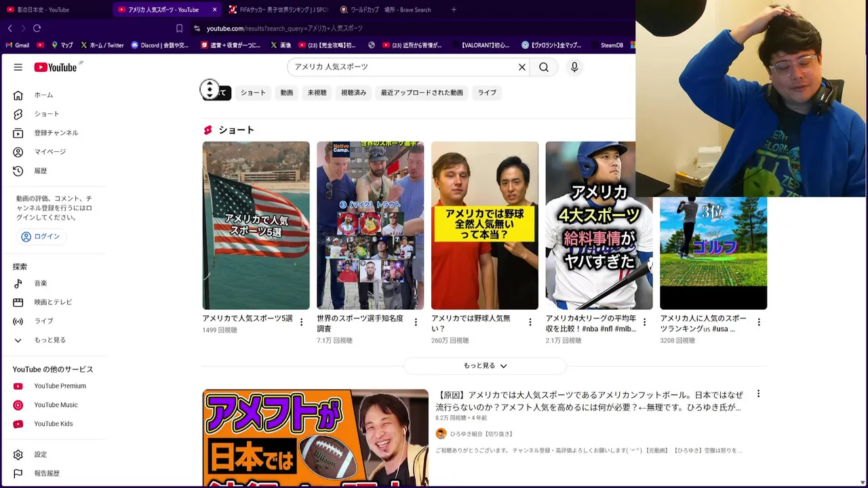Clear the search box with X

point(522,67)
